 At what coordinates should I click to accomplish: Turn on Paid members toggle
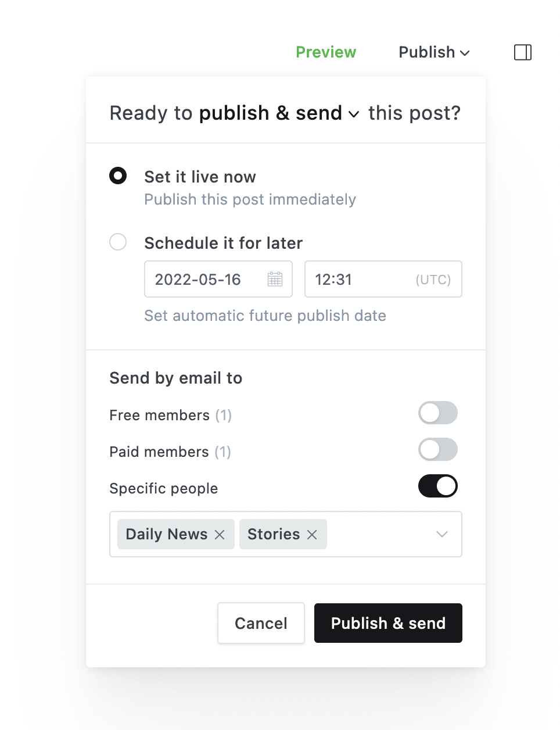[437, 450]
